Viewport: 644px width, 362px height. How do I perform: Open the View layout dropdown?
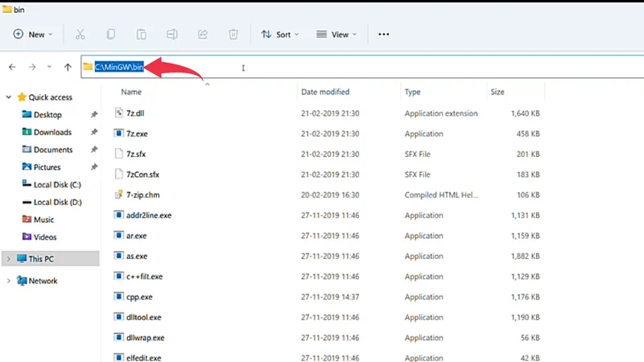pyautogui.click(x=337, y=35)
